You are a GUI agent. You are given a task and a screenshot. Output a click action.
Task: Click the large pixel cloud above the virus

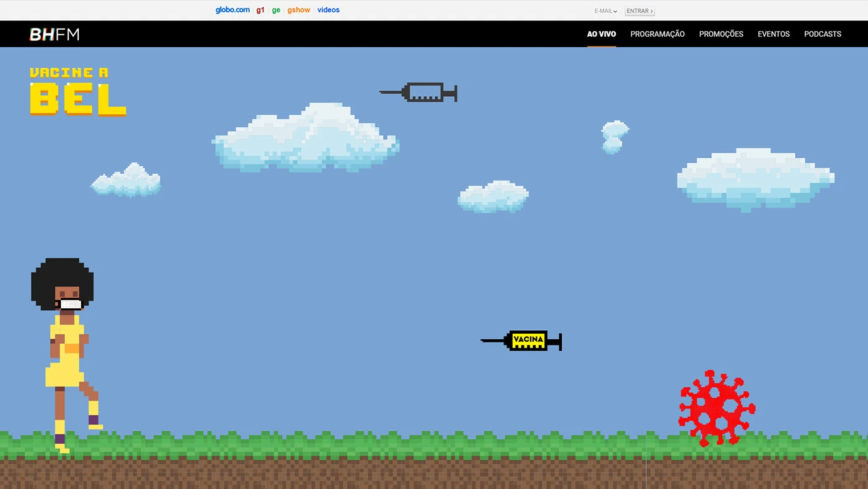pyautogui.click(x=755, y=177)
